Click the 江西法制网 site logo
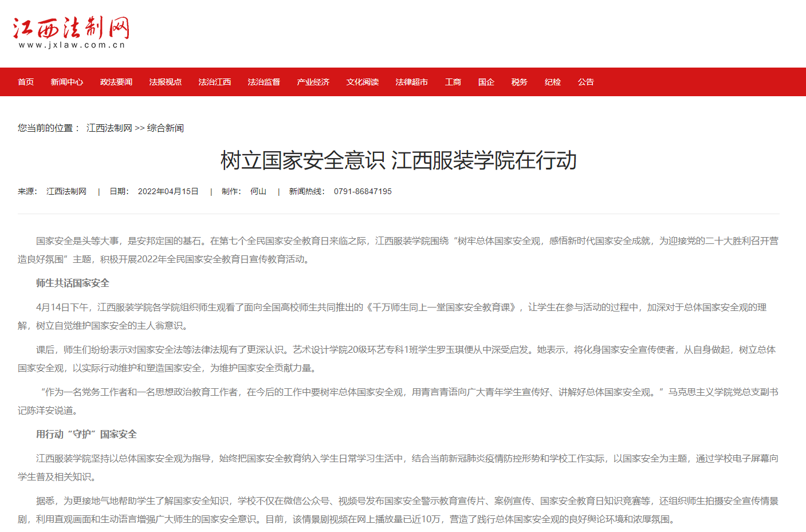 click(72, 33)
